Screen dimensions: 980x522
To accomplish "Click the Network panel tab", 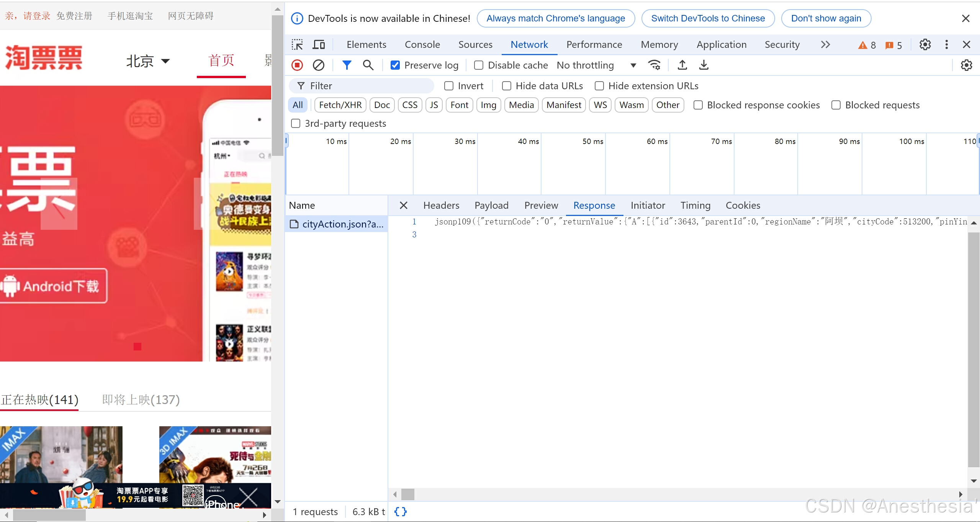I will pos(528,44).
